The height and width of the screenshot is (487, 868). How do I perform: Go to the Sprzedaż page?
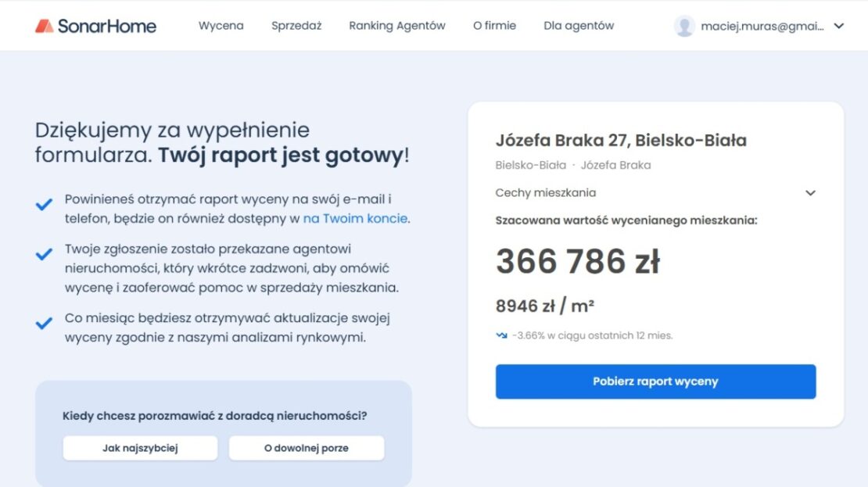(x=296, y=26)
